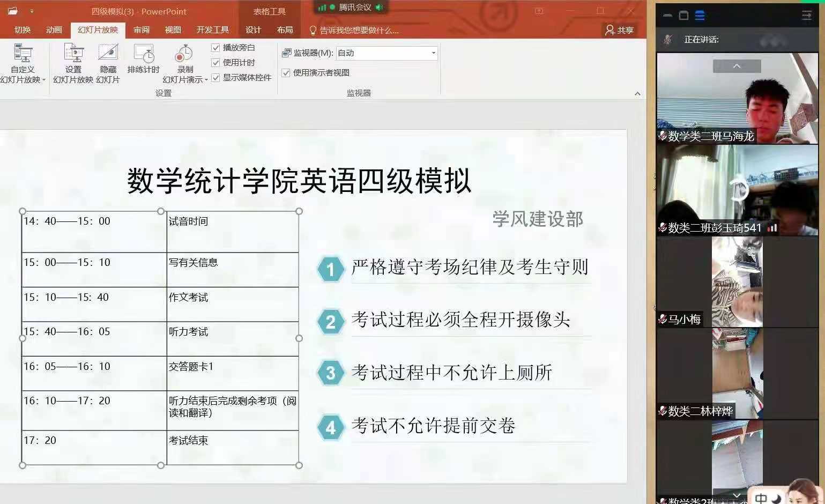Toggle the 显示媒体控件 checkbox
The height and width of the screenshot is (504, 825).
pos(216,78)
